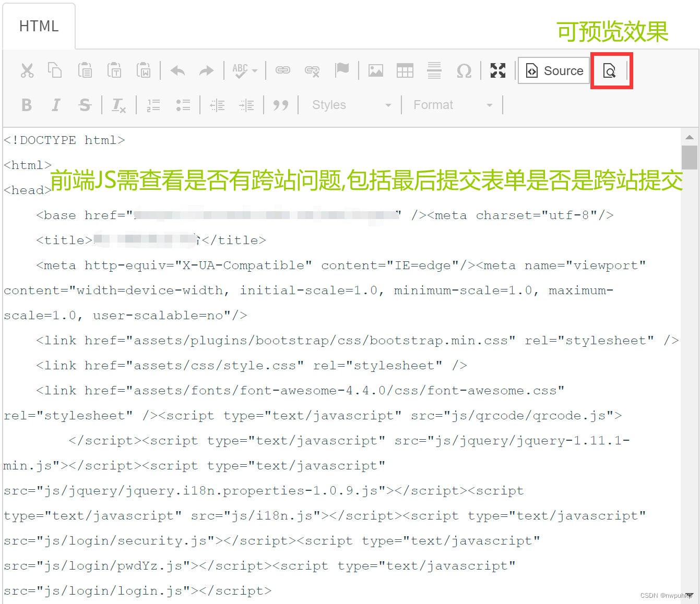
Task: Click the 'X-UA-Compatible' meta line
Action: [x=341, y=265]
